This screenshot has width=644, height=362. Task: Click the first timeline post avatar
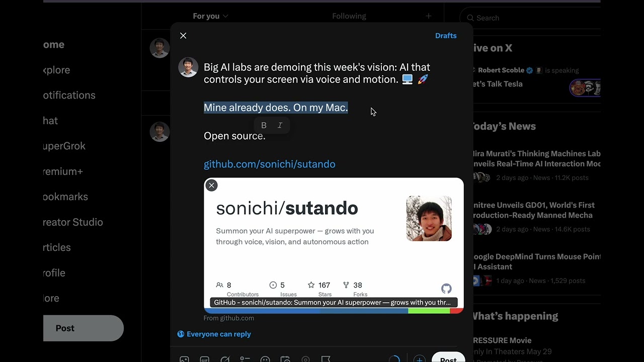159,48
